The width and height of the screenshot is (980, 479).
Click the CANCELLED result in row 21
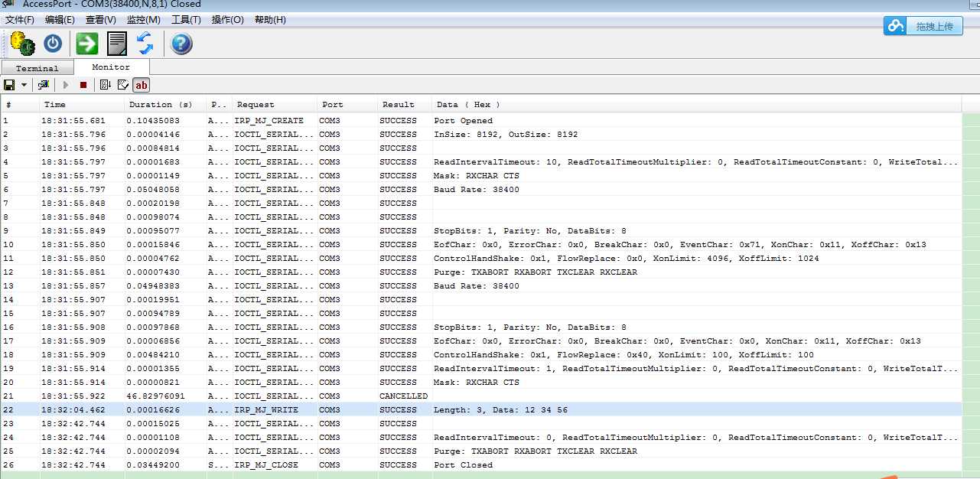click(x=404, y=396)
